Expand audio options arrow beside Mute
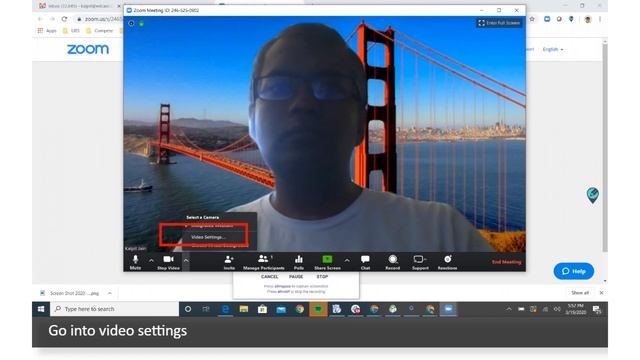Screen dimensions: 640x360 click(x=151, y=260)
